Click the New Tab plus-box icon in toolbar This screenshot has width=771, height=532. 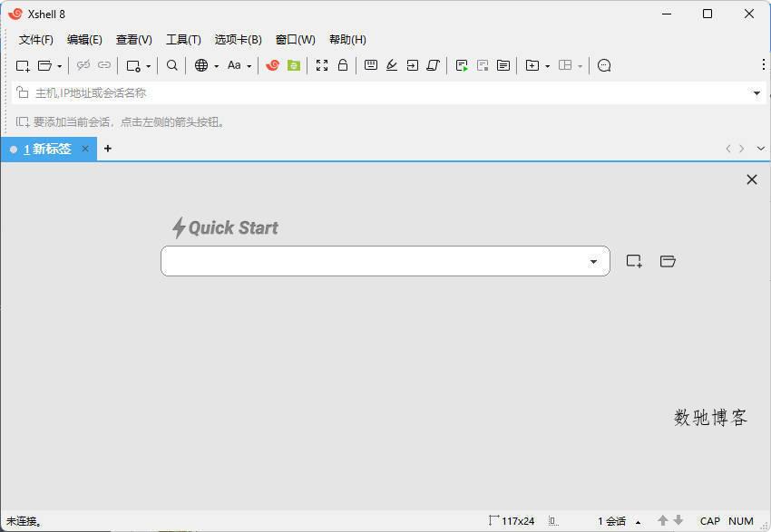[532, 65]
